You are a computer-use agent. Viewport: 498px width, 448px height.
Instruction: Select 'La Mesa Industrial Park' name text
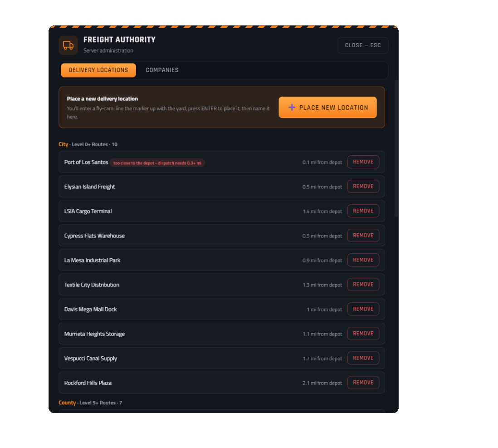click(x=92, y=260)
